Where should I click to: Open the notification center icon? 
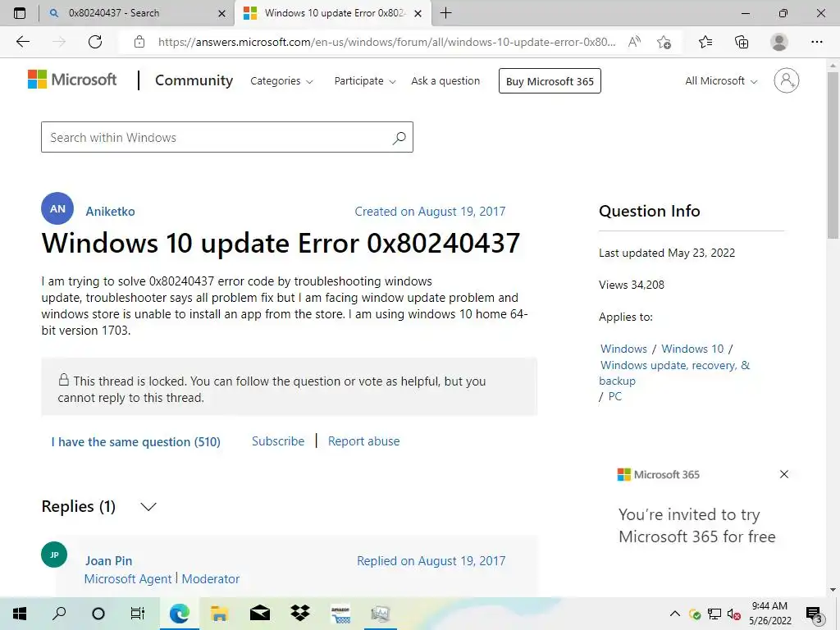[815, 614]
